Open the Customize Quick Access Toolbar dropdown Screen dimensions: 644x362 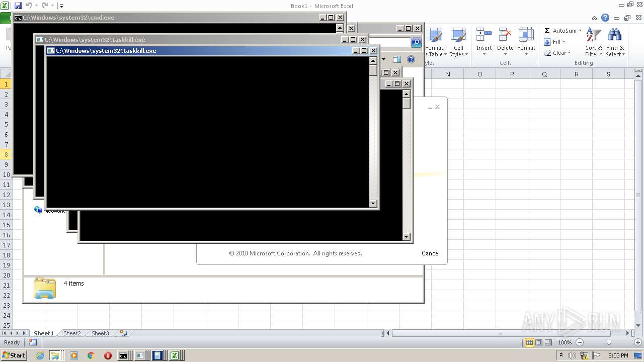click(61, 6)
